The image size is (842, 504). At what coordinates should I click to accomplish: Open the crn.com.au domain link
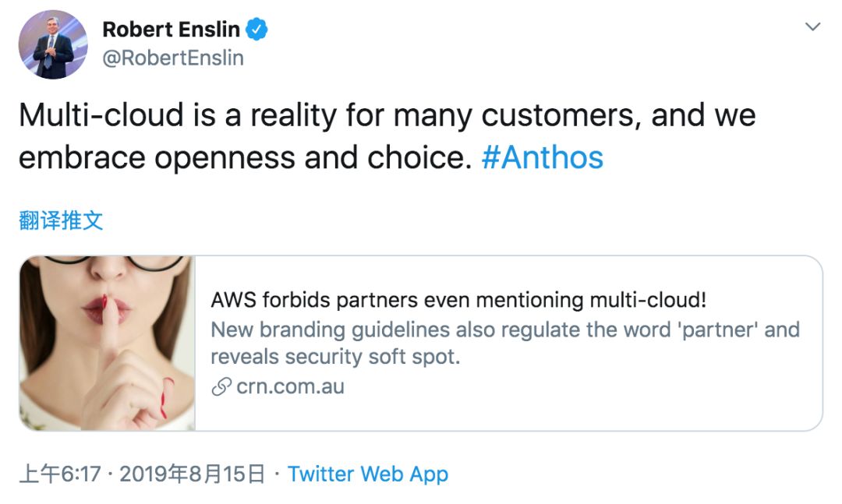pyautogui.click(x=289, y=386)
